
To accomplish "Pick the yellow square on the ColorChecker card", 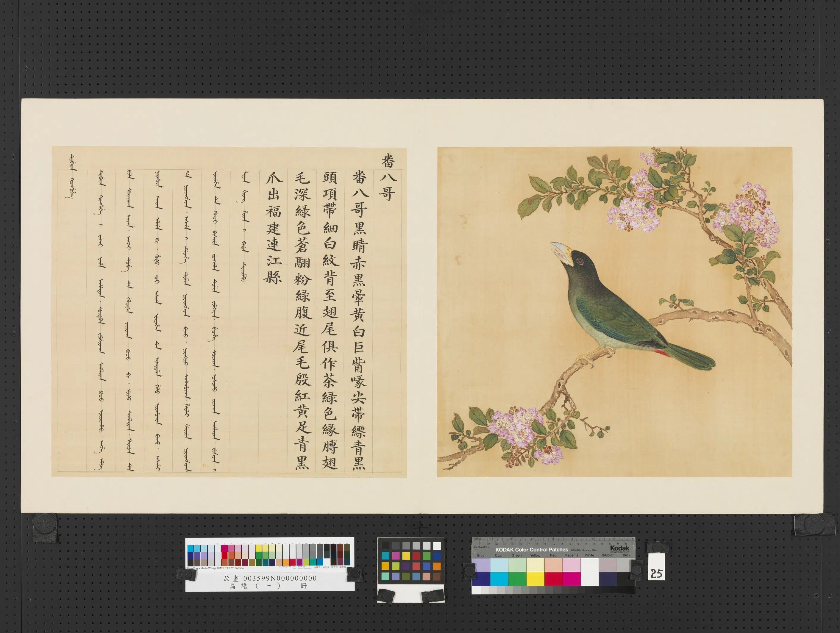I will (x=406, y=556).
